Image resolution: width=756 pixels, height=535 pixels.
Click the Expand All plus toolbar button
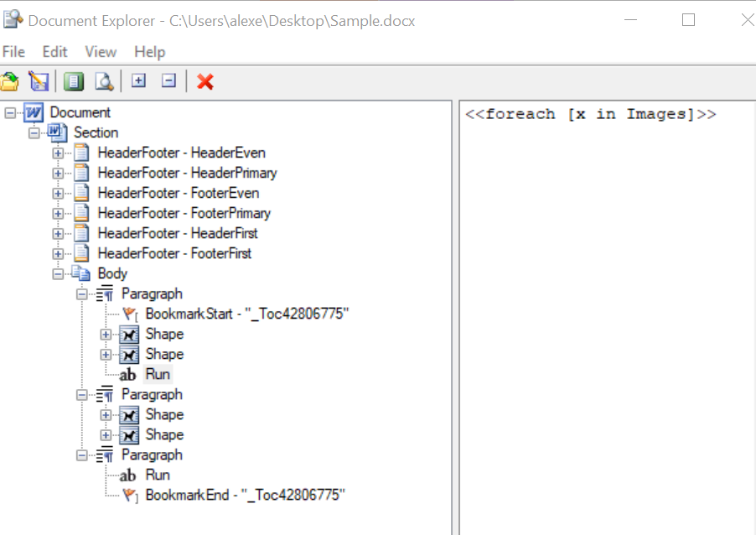point(138,81)
